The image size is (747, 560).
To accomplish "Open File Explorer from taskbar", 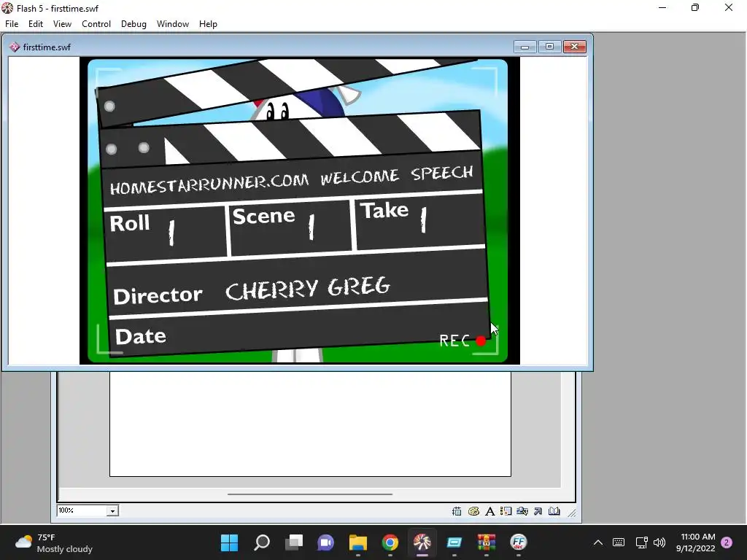I will click(x=357, y=542).
